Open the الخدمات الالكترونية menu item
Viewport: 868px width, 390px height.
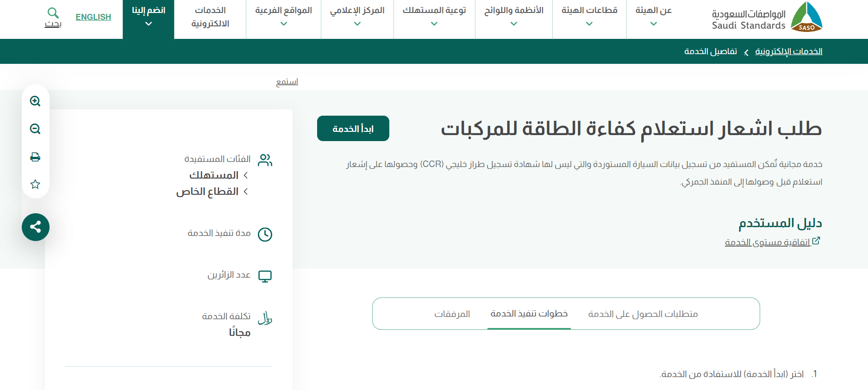(210, 17)
